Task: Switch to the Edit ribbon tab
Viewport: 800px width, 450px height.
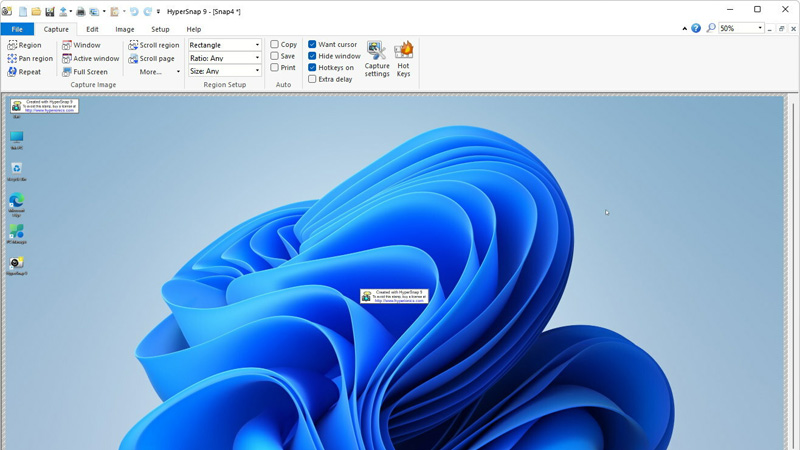Action: click(x=92, y=29)
